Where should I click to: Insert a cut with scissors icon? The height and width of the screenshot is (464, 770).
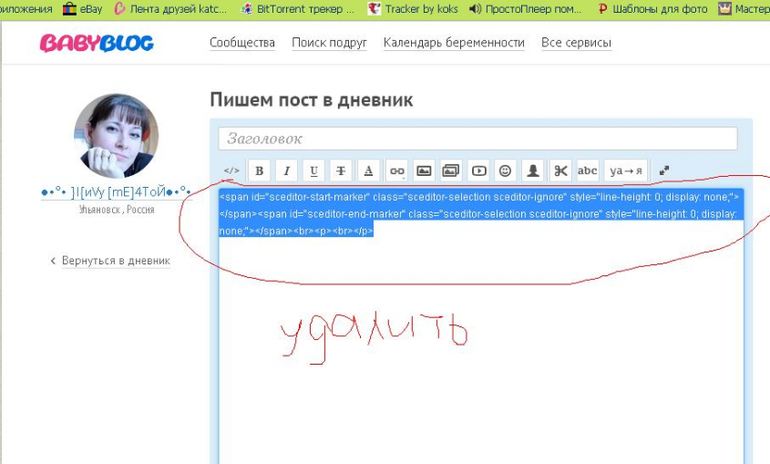pos(560,171)
